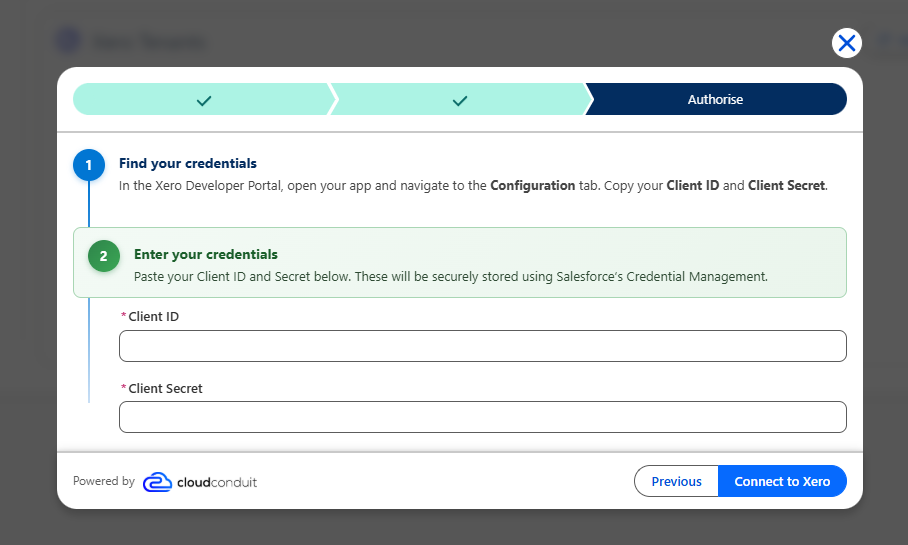Screen dimensions: 908x545
Task: Click the 'Client Secret' field label
Action: [165, 389]
